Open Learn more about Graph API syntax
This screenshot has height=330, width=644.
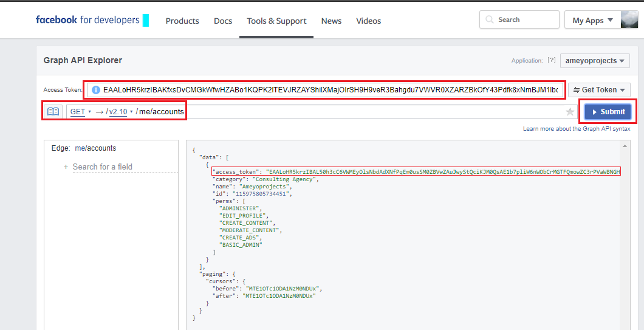[x=576, y=129]
